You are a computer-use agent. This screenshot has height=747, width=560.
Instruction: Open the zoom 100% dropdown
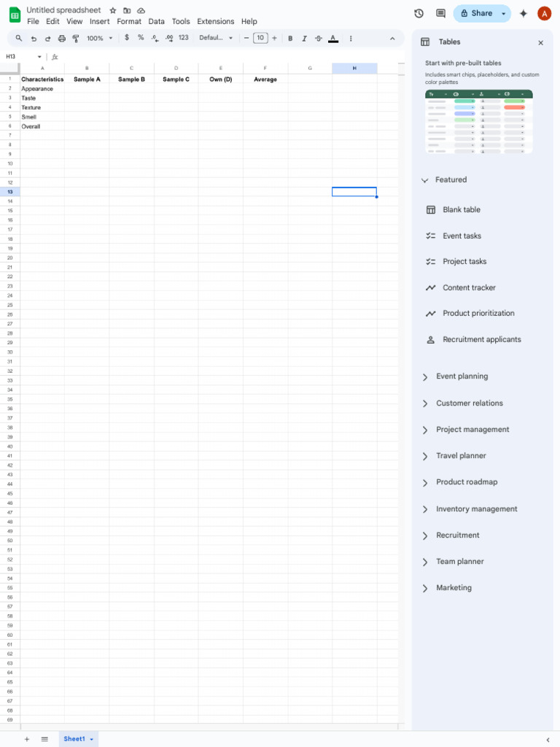click(x=99, y=38)
